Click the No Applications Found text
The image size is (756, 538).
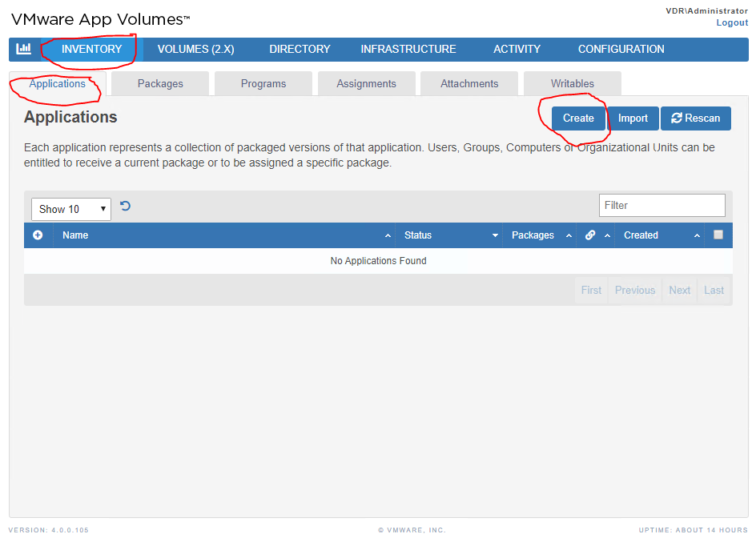pos(379,261)
